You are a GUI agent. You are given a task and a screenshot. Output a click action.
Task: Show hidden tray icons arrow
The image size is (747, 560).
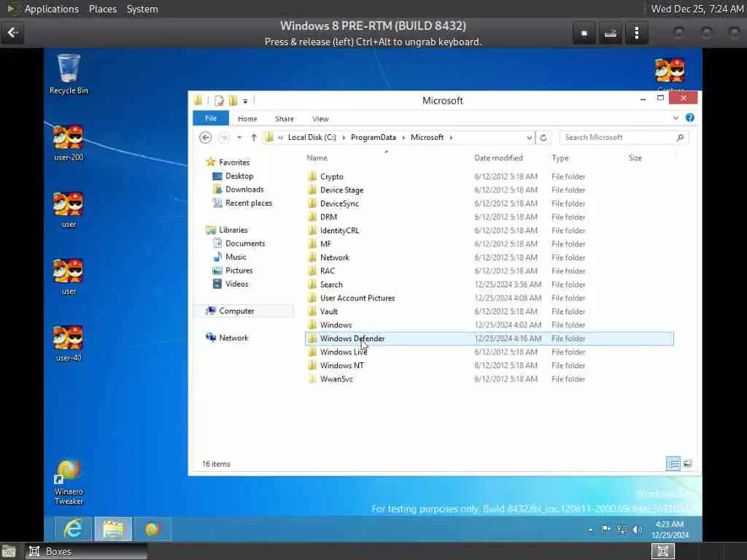point(591,529)
